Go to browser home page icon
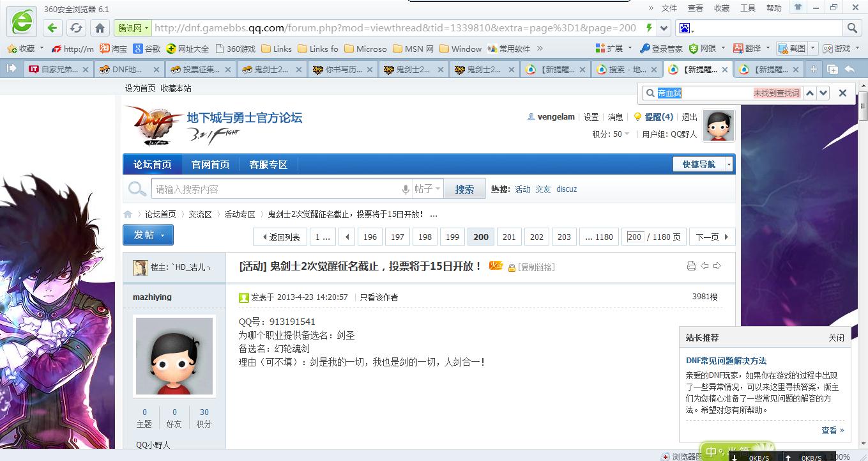 tap(100, 27)
